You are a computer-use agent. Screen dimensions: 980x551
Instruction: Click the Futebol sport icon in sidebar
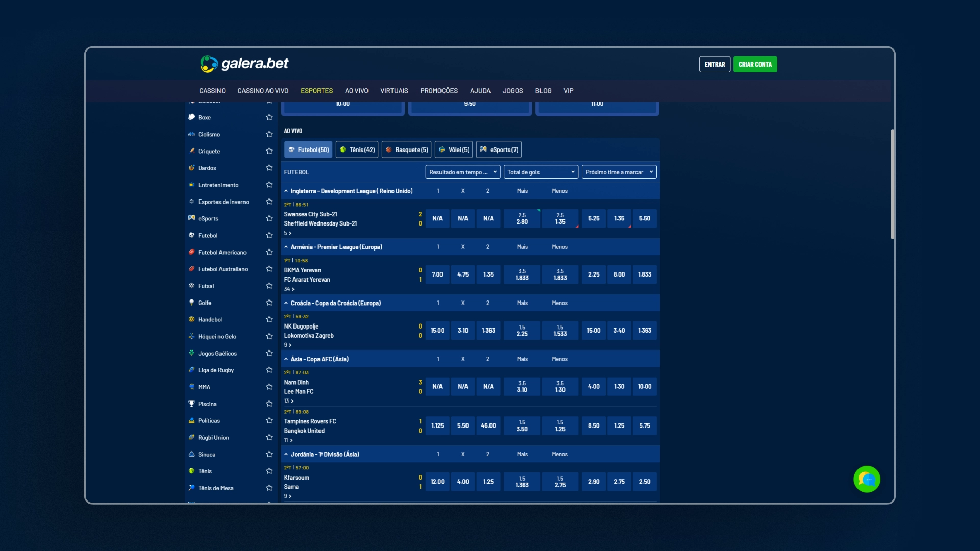(x=191, y=235)
